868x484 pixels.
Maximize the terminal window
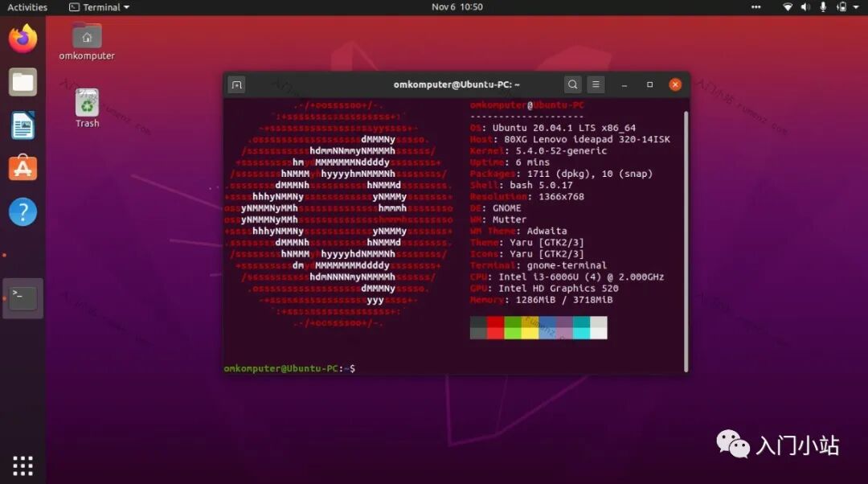click(x=650, y=84)
